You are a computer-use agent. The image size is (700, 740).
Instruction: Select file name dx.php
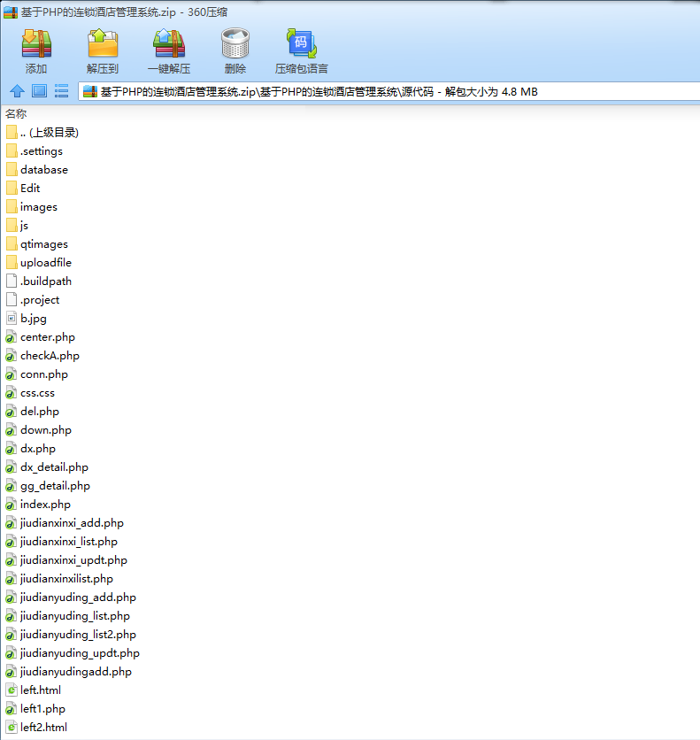click(38, 449)
